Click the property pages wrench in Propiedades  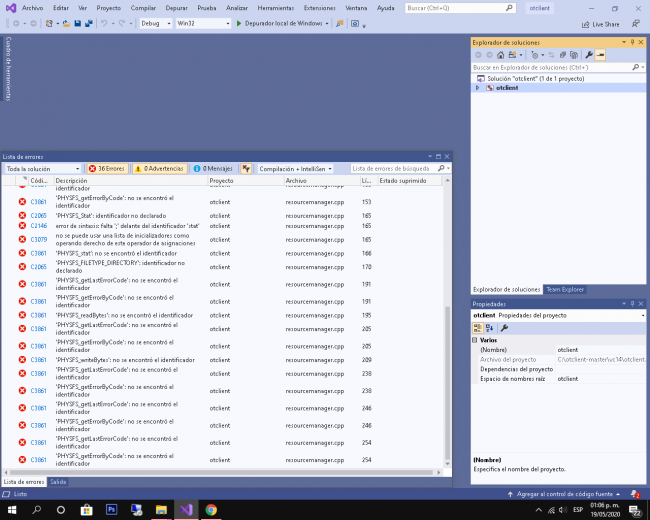coord(504,328)
